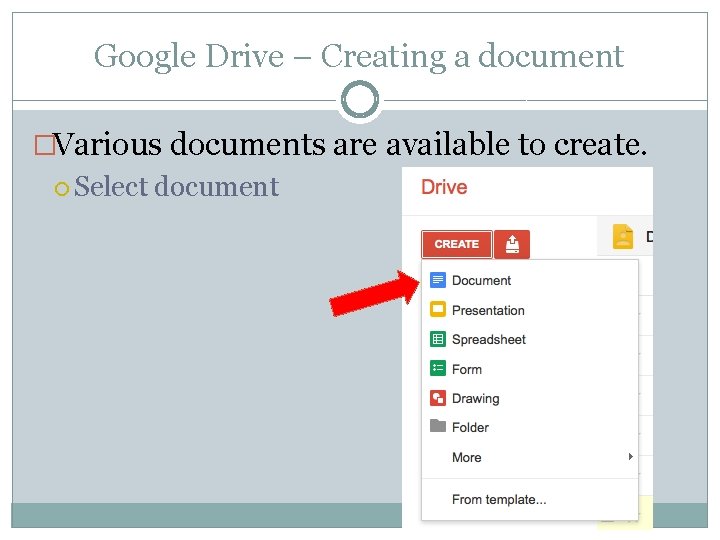Click the Drive logo text
720x540 pixels.
click(x=444, y=187)
